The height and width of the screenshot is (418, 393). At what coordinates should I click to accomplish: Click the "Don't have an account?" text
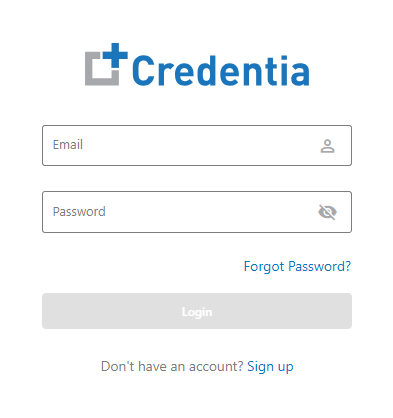point(172,366)
